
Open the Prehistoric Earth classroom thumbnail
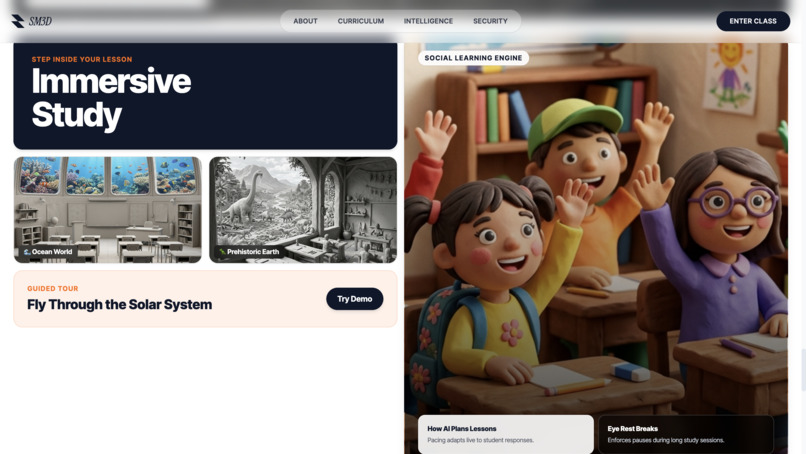303,210
